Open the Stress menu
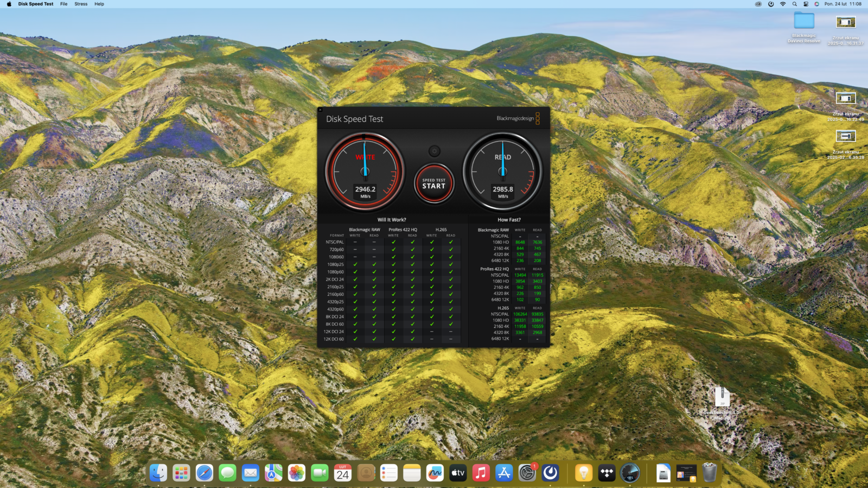The image size is (868, 488). (x=81, y=4)
